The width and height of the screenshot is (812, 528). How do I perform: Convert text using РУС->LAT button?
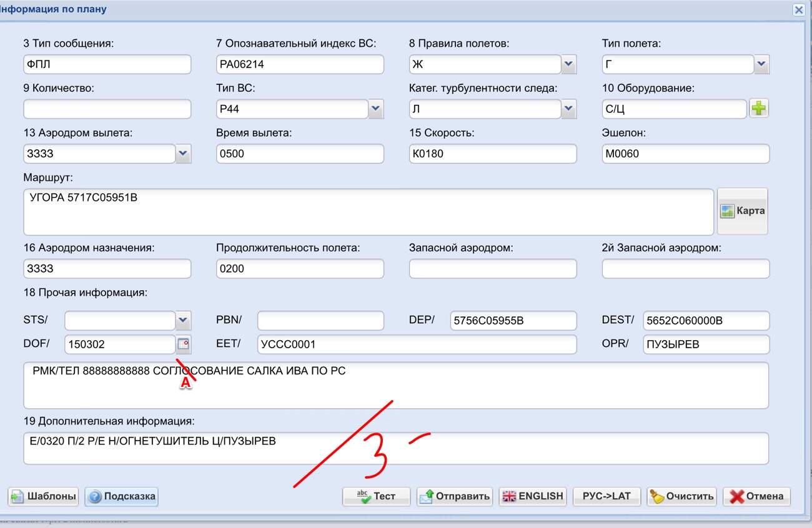pyautogui.click(x=607, y=497)
